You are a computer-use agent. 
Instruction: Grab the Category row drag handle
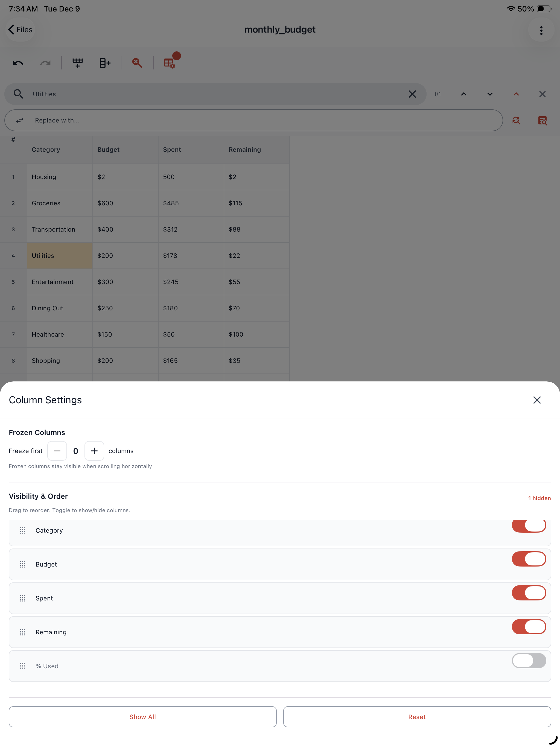(22, 530)
